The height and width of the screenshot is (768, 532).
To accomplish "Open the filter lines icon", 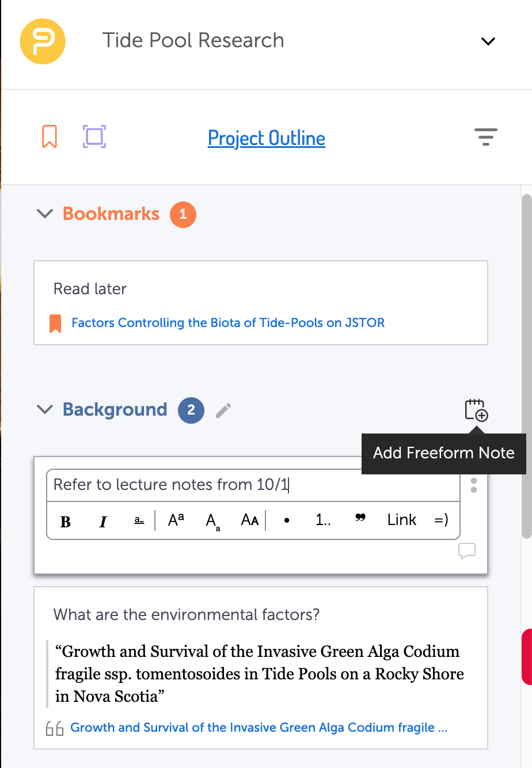I will pyautogui.click(x=486, y=137).
